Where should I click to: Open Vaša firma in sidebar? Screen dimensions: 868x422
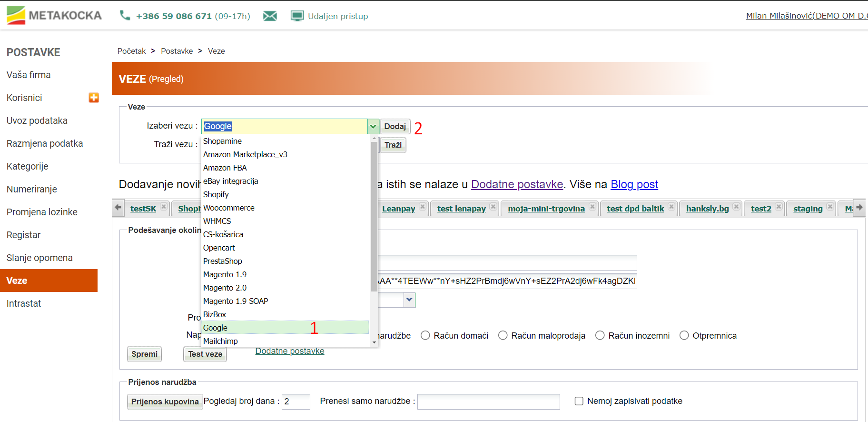tap(29, 75)
